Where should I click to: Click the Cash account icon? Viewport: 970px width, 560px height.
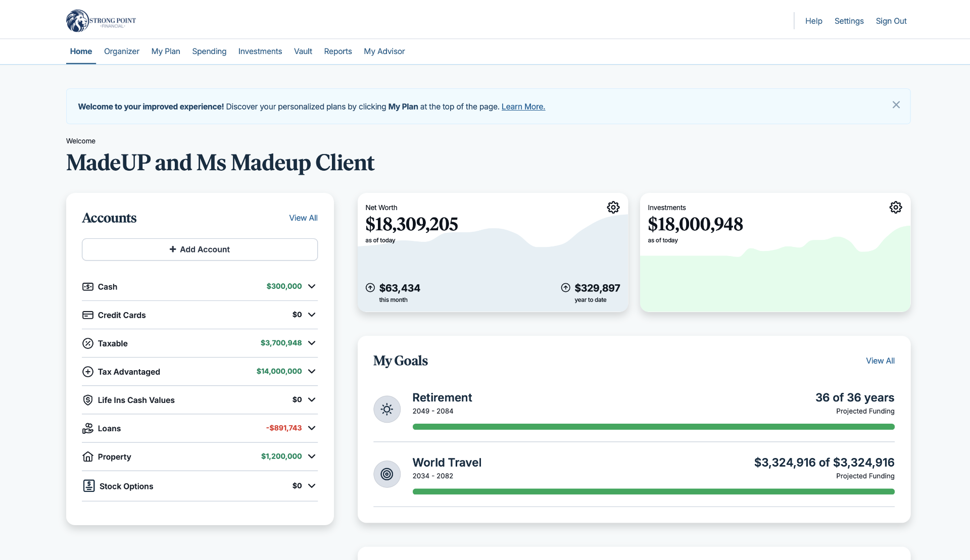coord(87,286)
